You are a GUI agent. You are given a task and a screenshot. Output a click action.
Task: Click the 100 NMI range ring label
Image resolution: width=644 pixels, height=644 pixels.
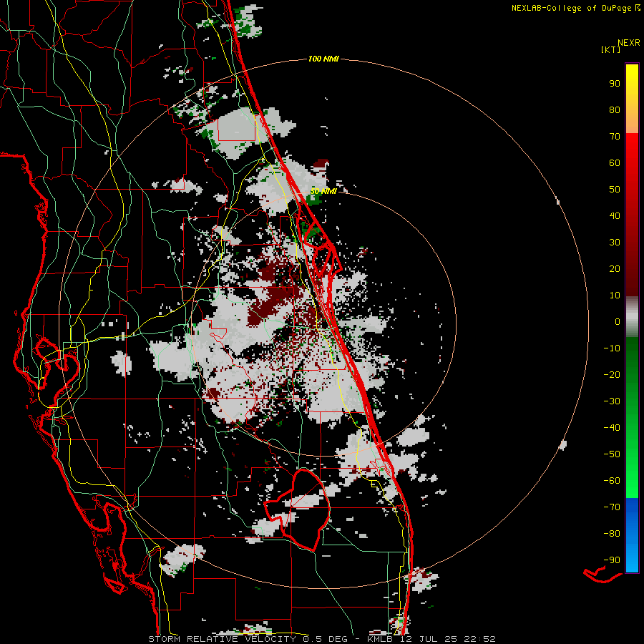(323, 59)
